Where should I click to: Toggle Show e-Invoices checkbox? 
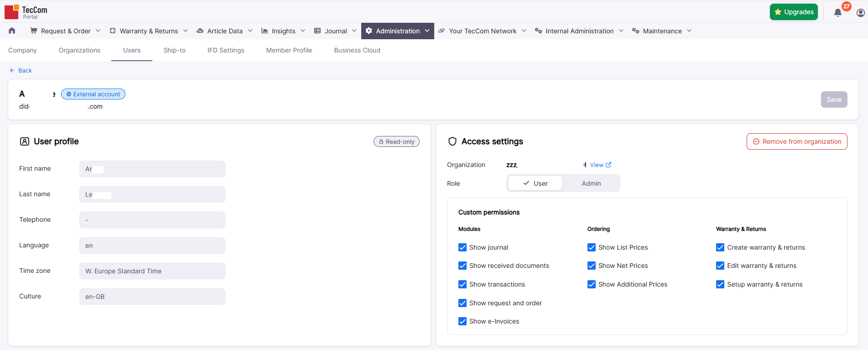463,321
